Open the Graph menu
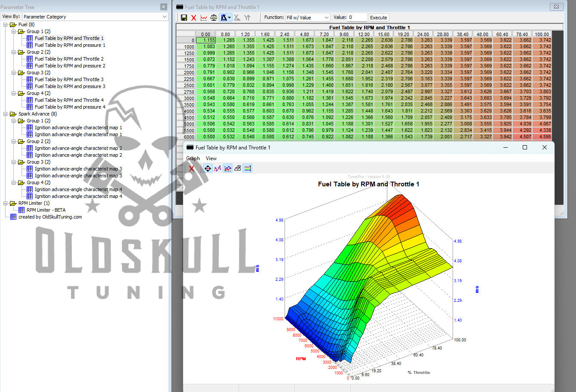Screen dimensions: 576x392 pos(193,158)
